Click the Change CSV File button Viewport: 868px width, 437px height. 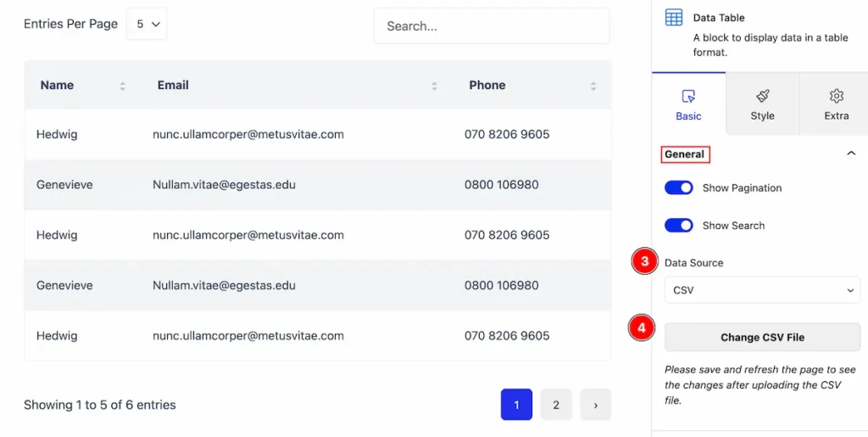click(762, 338)
